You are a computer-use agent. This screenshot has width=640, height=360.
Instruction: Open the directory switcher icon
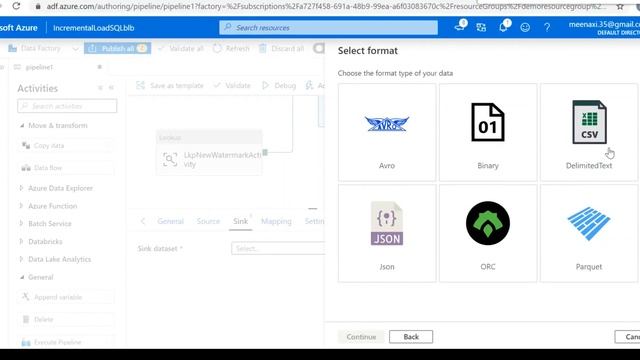(481, 27)
